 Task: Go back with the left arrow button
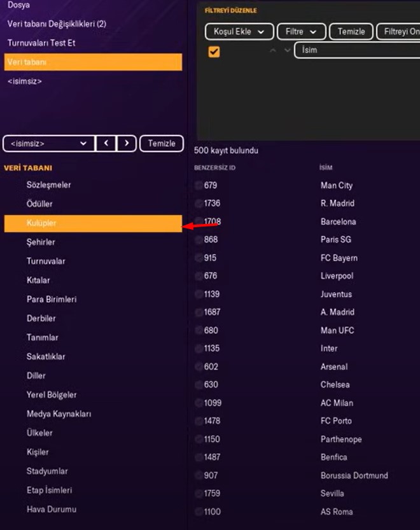coord(106,143)
